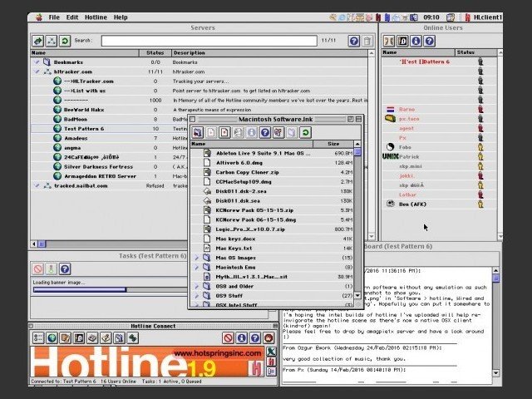This screenshot has width=532, height=399.
Task: Click the www.hotspringsinc.com banner link
Action: click(x=218, y=353)
